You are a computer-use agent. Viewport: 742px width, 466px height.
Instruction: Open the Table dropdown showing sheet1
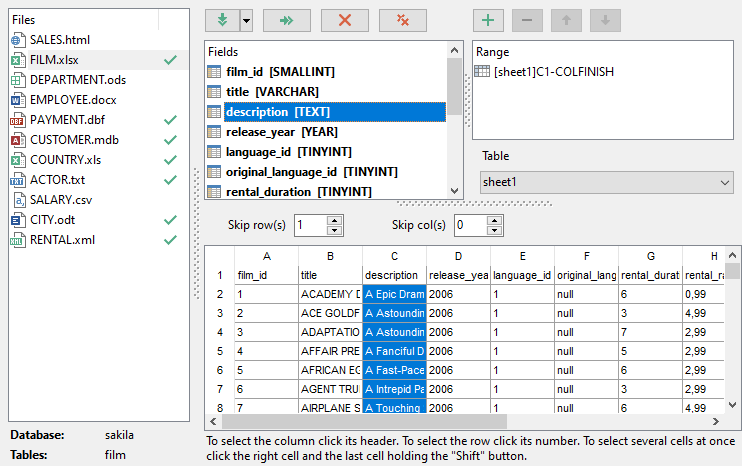725,183
